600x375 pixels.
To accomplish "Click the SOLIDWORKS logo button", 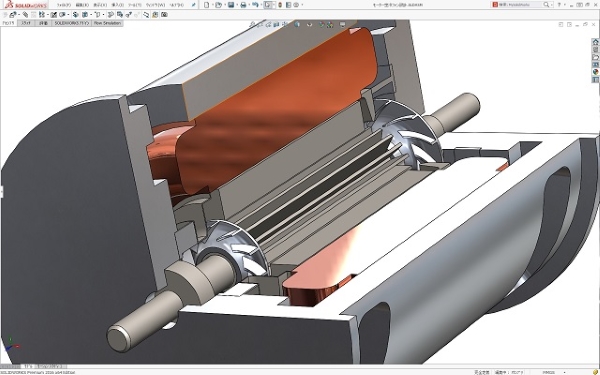I will tap(26, 5).
